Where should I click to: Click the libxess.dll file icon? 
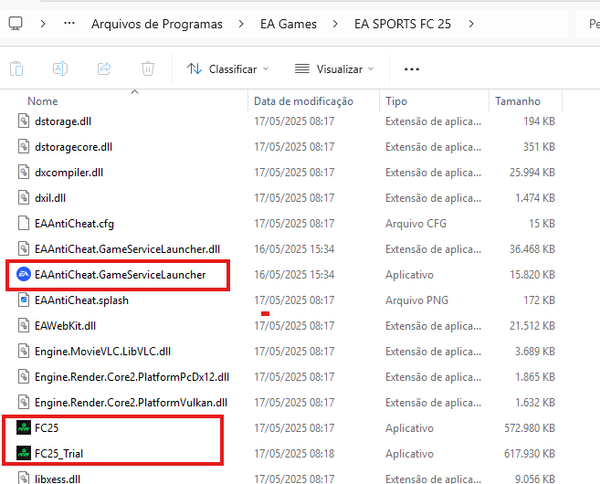coord(23,478)
